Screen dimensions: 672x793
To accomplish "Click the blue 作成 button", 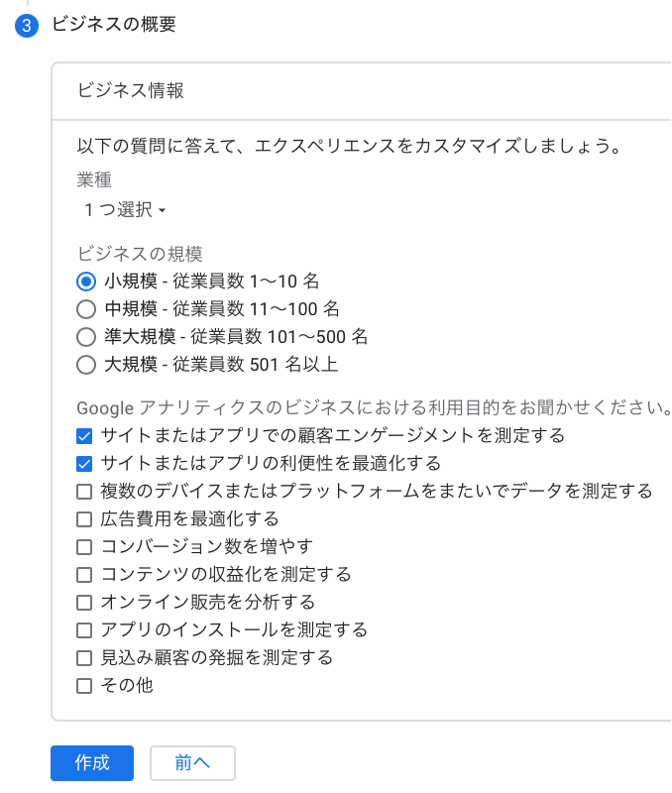I will 92,762.
